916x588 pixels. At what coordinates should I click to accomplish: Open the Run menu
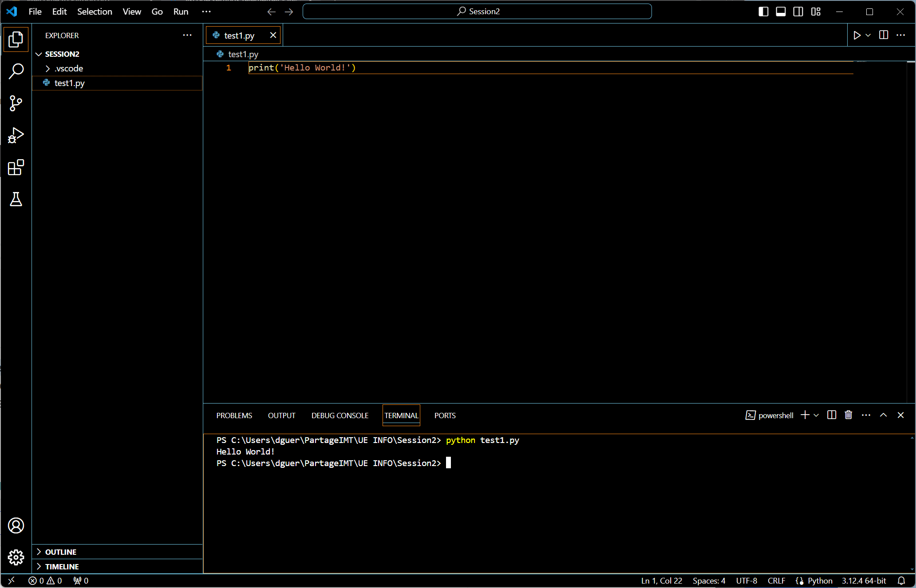181,12
